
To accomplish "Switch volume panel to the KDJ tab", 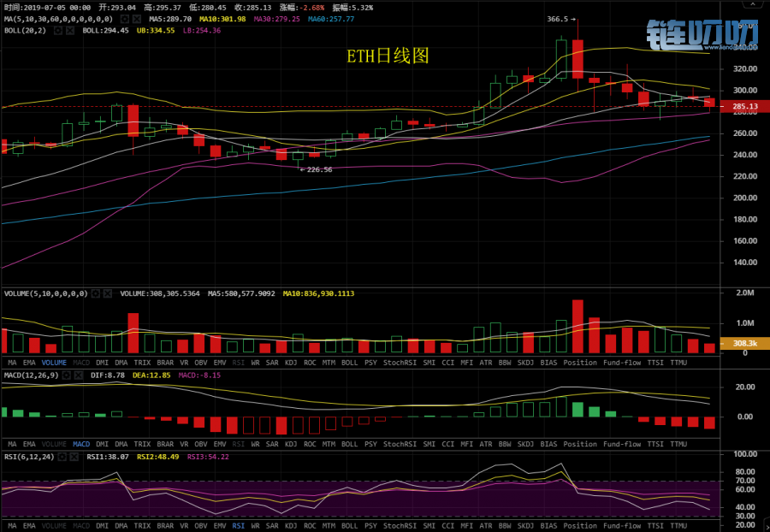I will (x=291, y=362).
